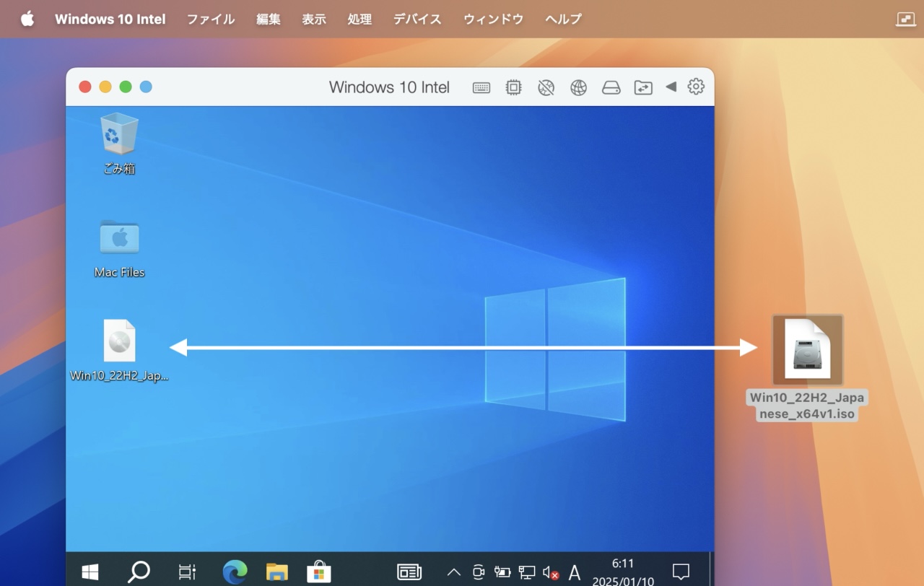Click the Parallels icon in the macOS menu bar
The height and width of the screenshot is (586, 924).
[905, 19]
